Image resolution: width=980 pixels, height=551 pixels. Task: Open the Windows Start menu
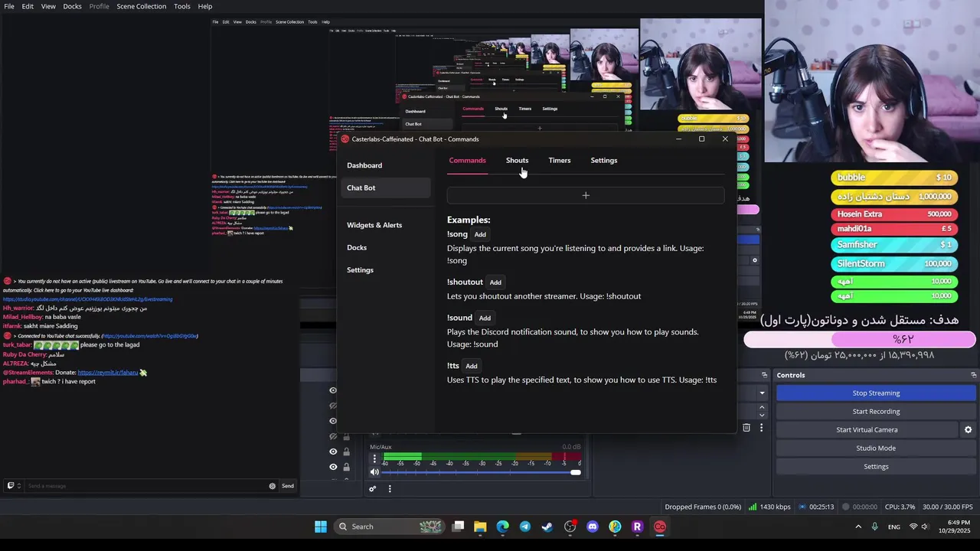(x=321, y=527)
